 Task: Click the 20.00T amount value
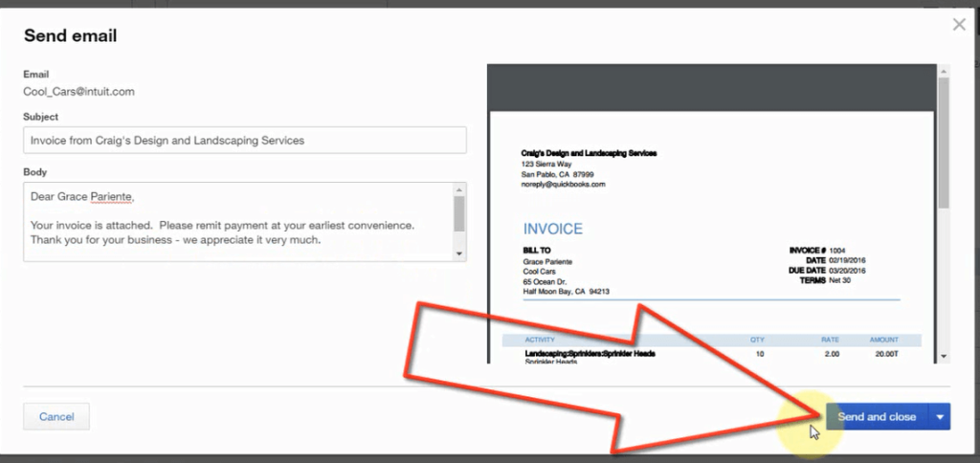tap(886, 354)
